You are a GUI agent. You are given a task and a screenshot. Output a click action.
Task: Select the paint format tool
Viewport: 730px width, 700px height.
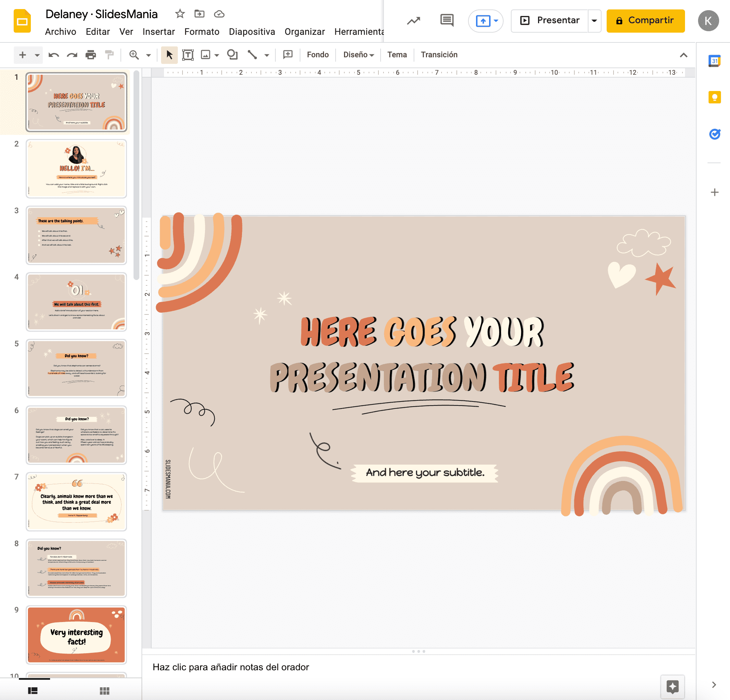click(x=109, y=55)
